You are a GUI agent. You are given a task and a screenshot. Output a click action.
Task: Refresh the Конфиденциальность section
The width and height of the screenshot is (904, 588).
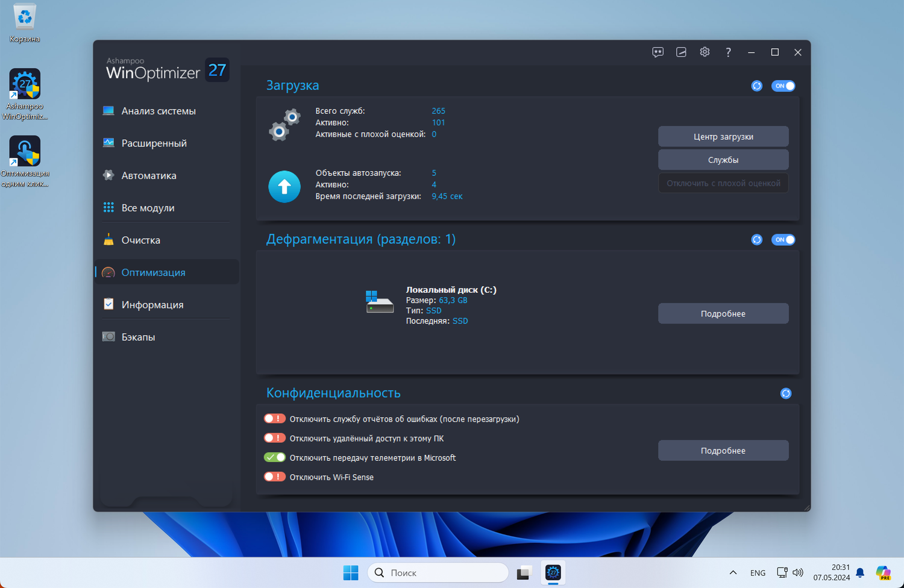(x=786, y=393)
